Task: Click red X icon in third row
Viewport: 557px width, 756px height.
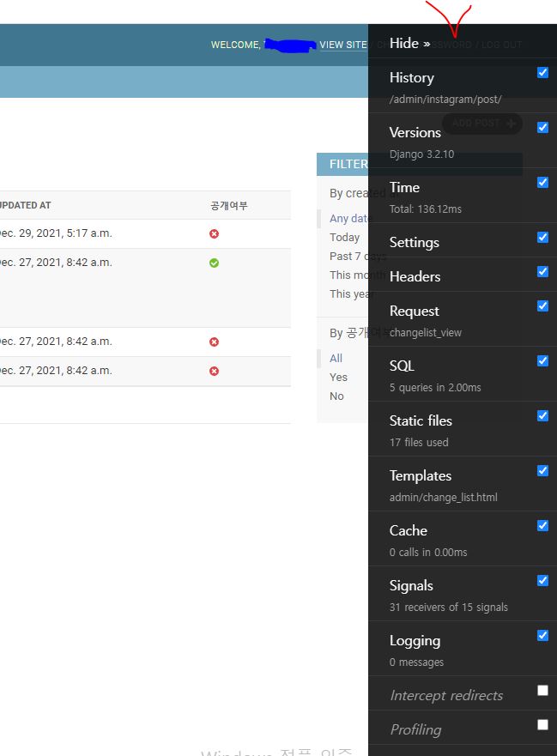Action: click(214, 342)
